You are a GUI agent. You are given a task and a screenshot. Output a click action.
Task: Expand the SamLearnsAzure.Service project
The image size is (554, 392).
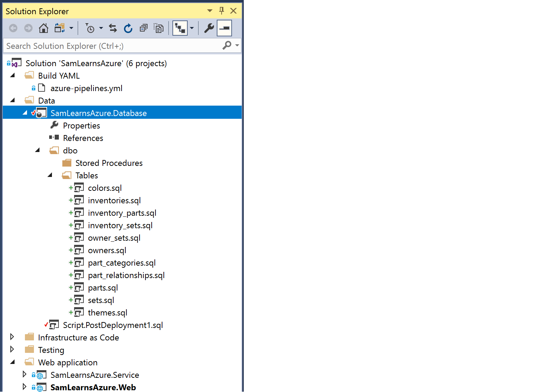(24, 374)
